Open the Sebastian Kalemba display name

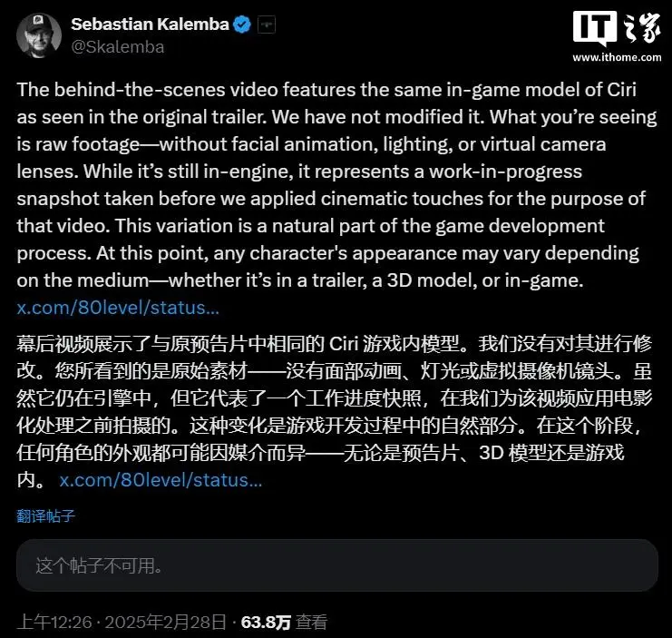150,24
